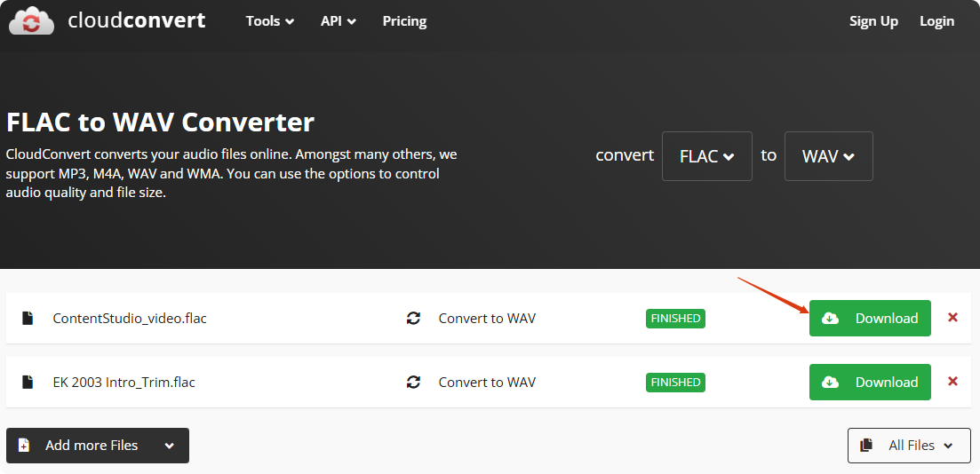Click the Login link
The width and height of the screenshot is (980, 474).
[x=936, y=21]
